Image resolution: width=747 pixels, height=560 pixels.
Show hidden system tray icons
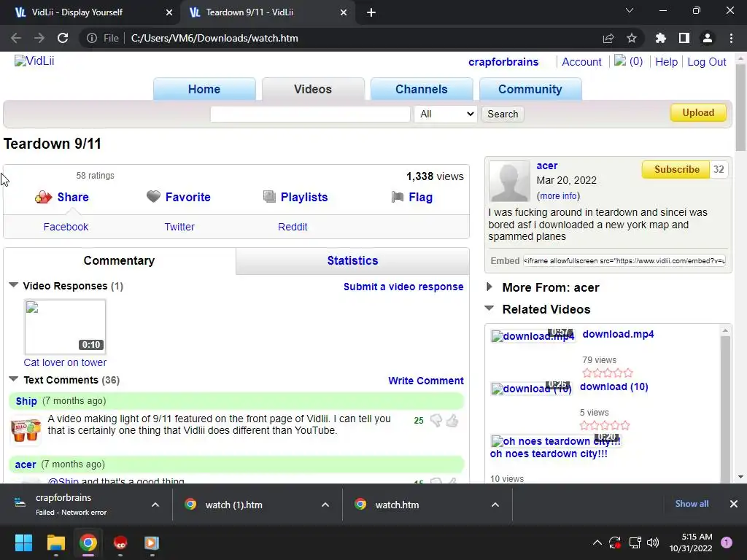597,542
